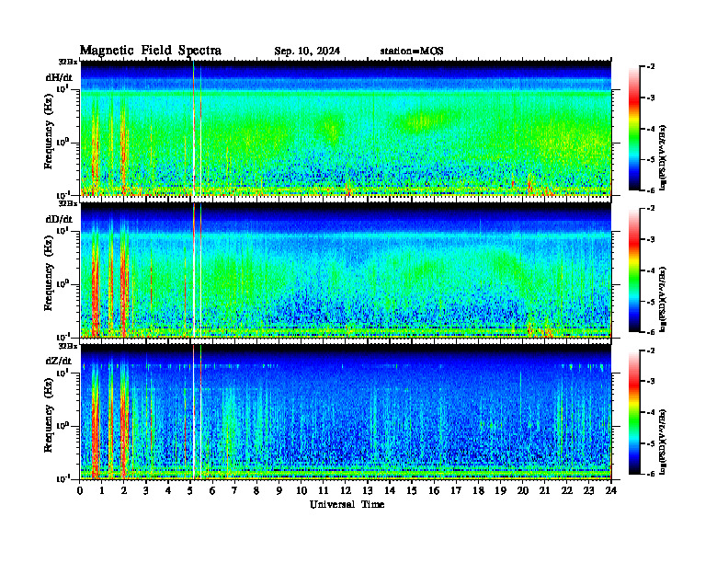Click the "-3" tick on the dD/dt color scale
This screenshot has height=563, width=728.
click(x=651, y=240)
